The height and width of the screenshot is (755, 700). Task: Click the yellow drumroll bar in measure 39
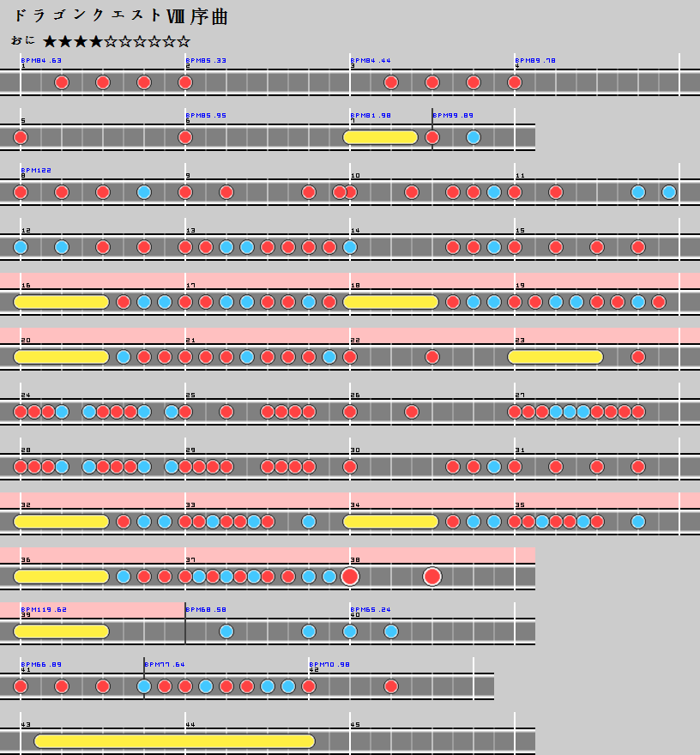(x=62, y=631)
